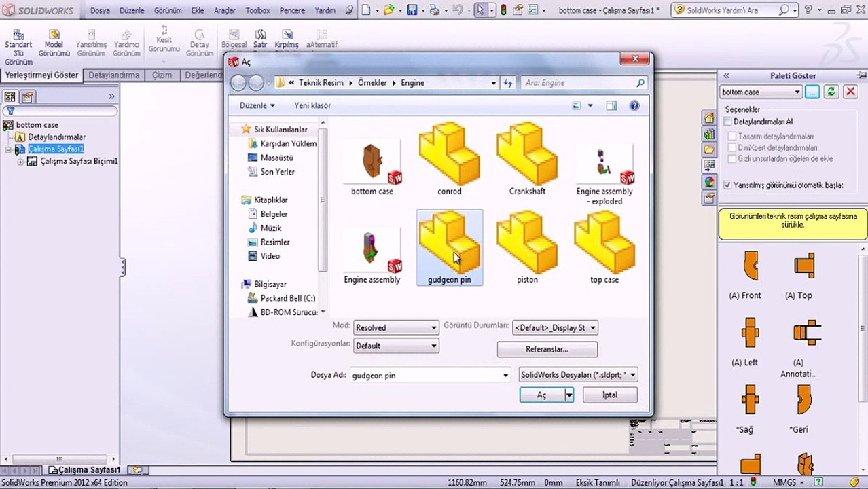Expand the Çalışma Sayfası Biçimi1 tree node
Viewport: 868px width, 489px height.
pos(20,162)
